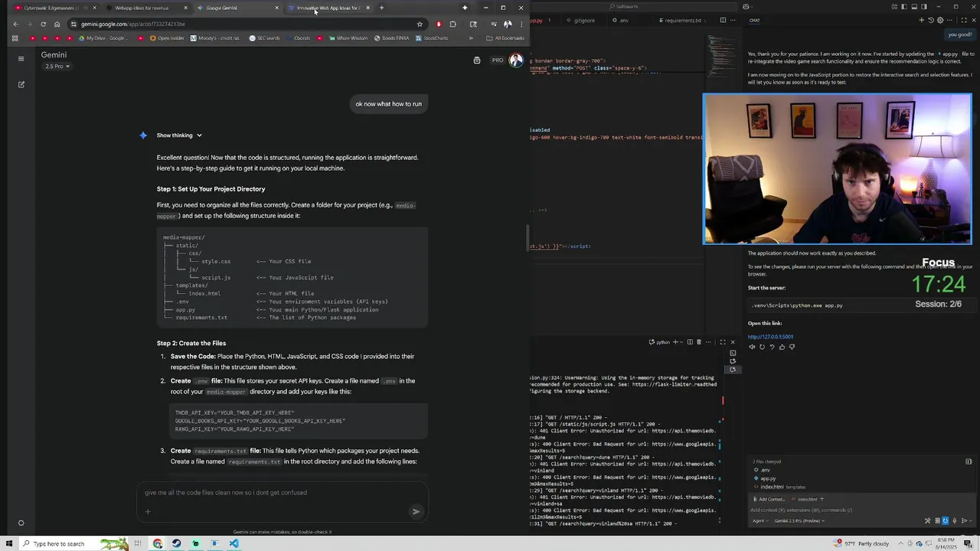Expand the Show thinking section
The image size is (980, 551).
[179, 135]
